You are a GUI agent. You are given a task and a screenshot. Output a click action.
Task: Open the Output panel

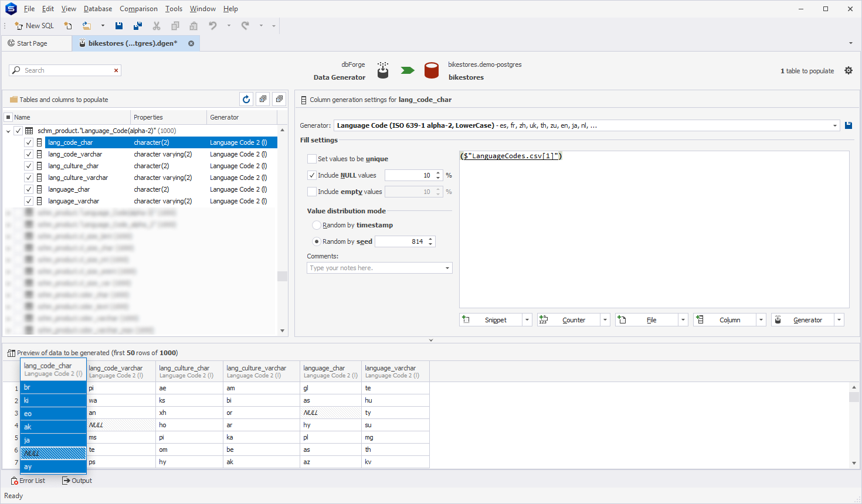coord(77,481)
